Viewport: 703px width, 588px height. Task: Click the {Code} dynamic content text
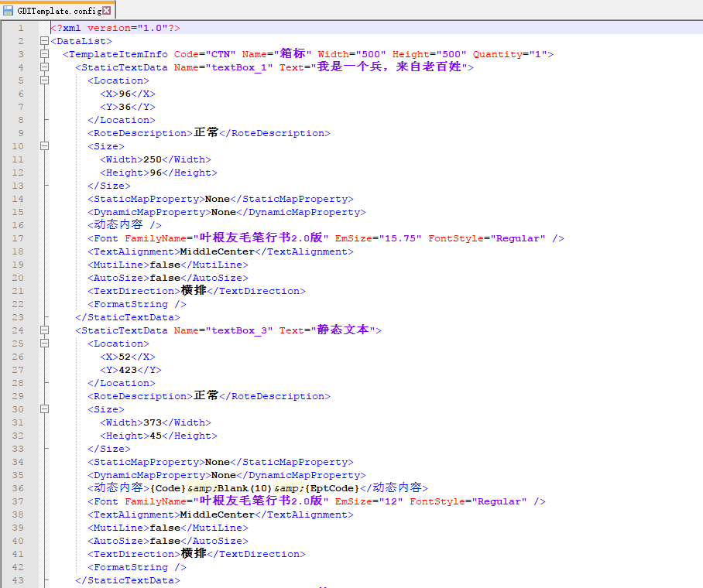click(168, 488)
